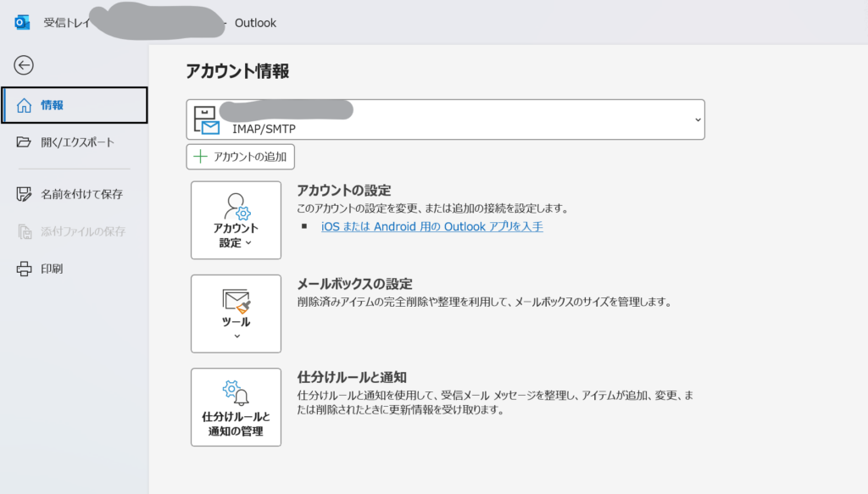Open the iOS または Android 用 Outlook アプリ link

[x=431, y=226]
